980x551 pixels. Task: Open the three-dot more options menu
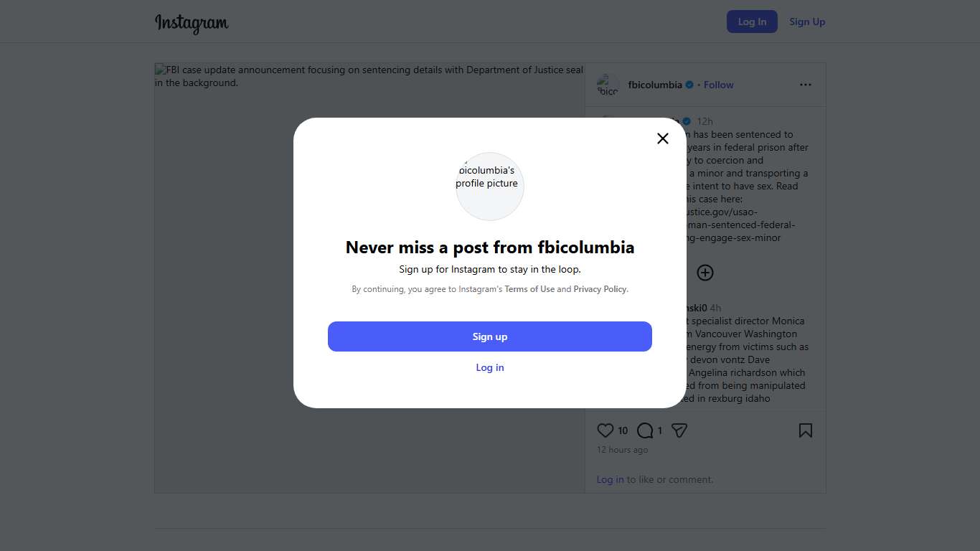pyautogui.click(x=806, y=85)
